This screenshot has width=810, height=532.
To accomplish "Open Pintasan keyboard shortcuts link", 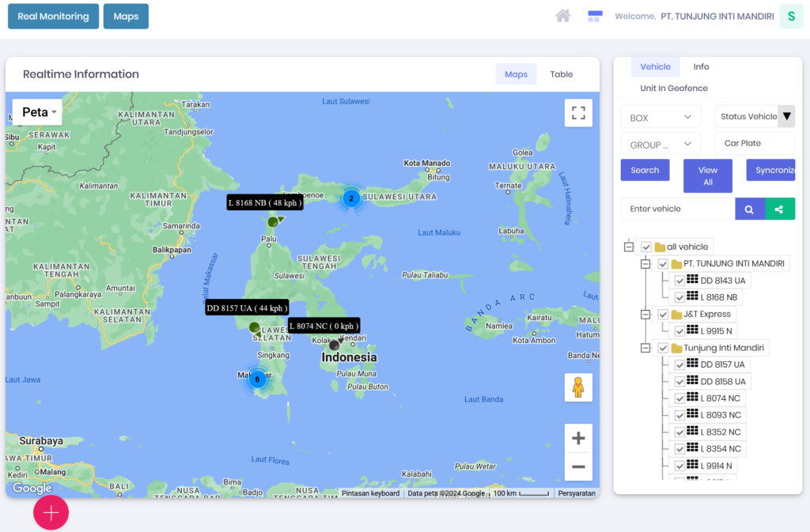I will click(x=370, y=493).
